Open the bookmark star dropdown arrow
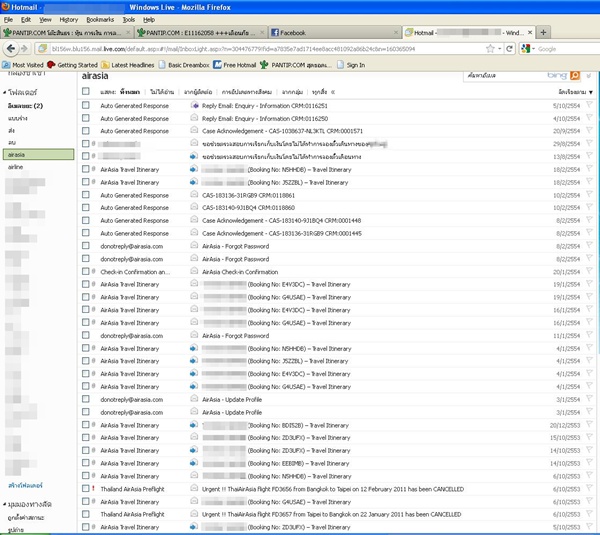The width and height of the screenshot is (600, 535). coord(500,49)
